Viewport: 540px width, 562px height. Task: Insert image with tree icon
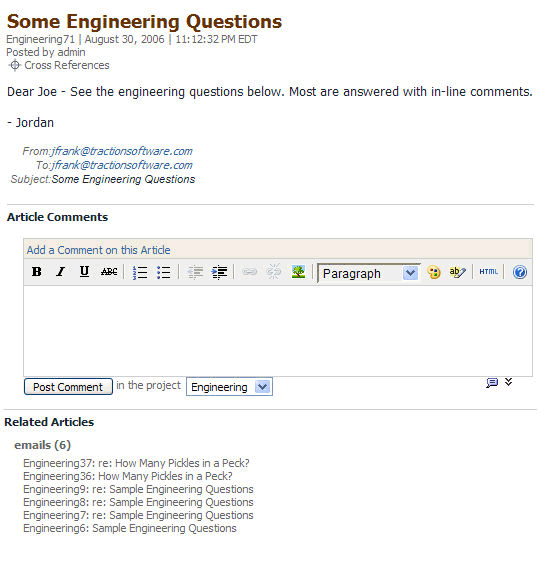point(298,272)
